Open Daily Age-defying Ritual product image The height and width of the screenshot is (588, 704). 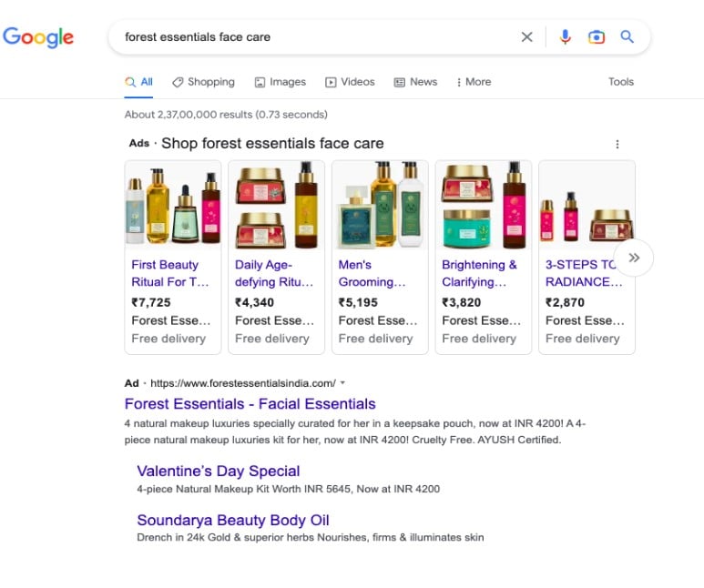(x=277, y=206)
